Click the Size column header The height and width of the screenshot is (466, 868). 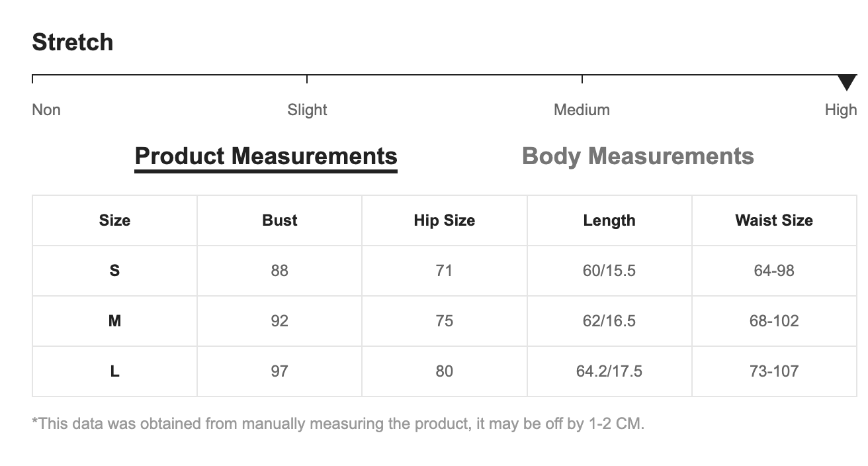click(114, 220)
